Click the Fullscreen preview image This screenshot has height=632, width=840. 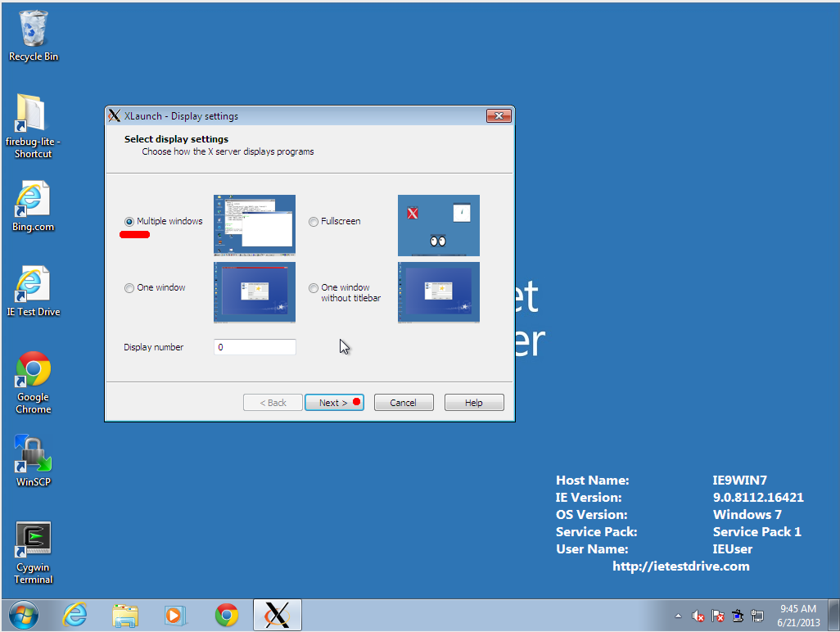[x=439, y=225]
